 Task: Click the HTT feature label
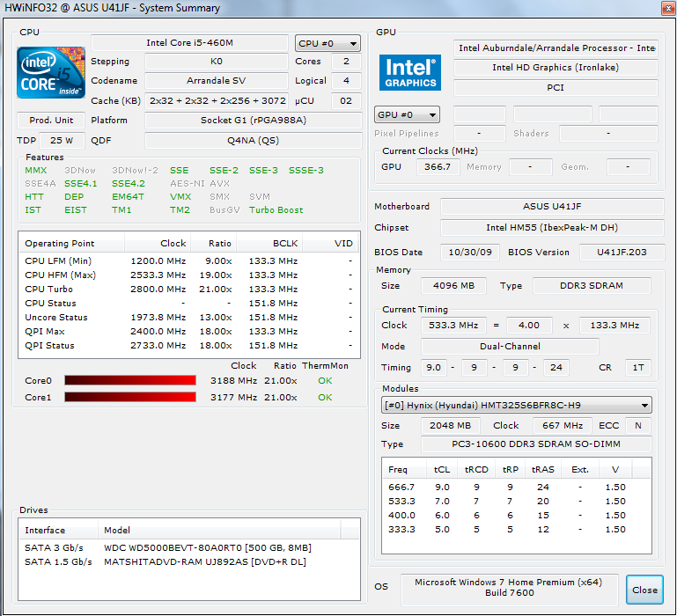pyautogui.click(x=34, y=197)
